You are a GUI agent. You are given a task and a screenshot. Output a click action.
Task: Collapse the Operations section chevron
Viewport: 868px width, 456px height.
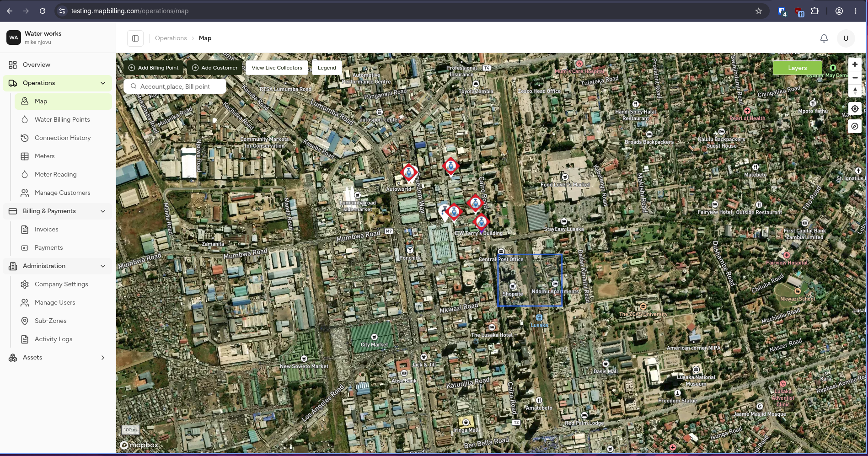click(x=103, y=83)
